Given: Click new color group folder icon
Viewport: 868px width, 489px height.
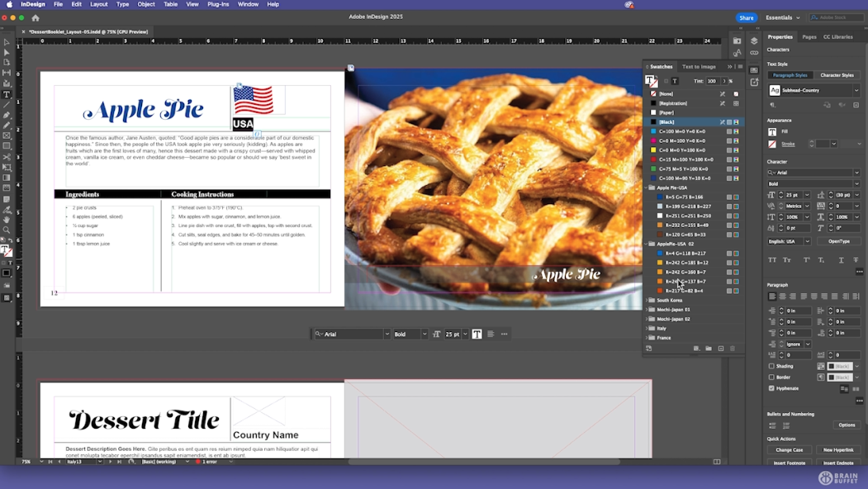Looking at the screenshot, I should pyautogui.click(x=709, y=349).
